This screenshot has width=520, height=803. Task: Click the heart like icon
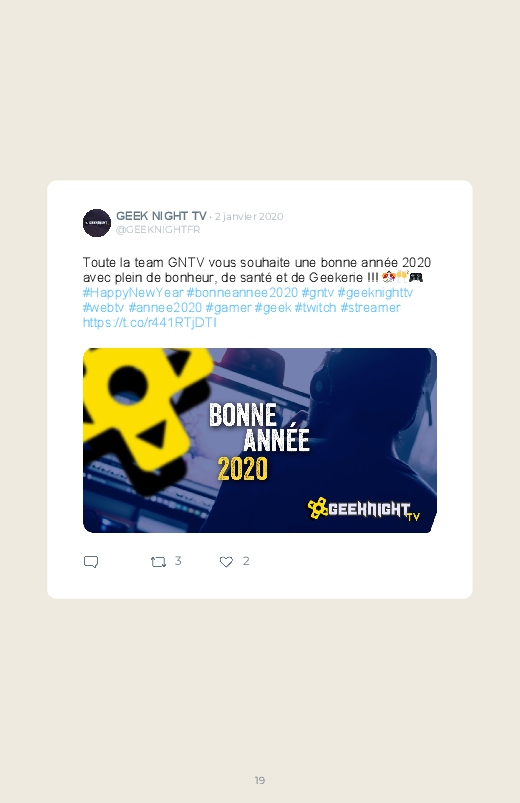[x=226, y=562]
